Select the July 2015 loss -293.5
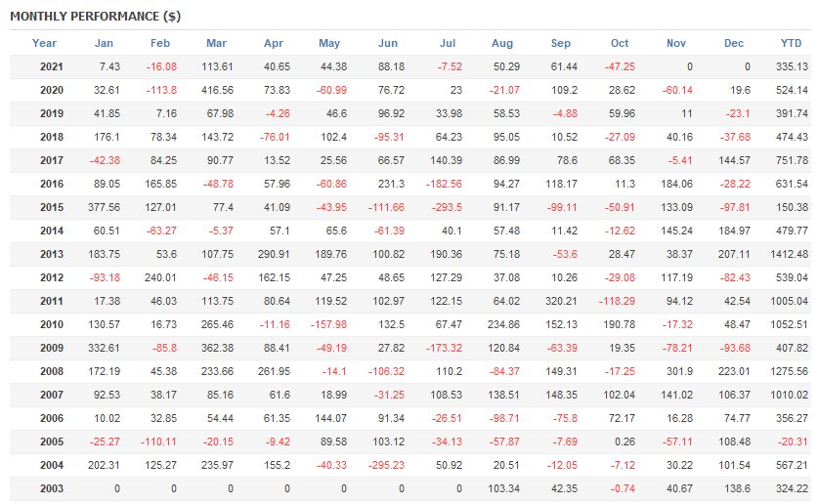Image resolution: width=818 pixels, height=504 pixels. click(x=446, y=207)
